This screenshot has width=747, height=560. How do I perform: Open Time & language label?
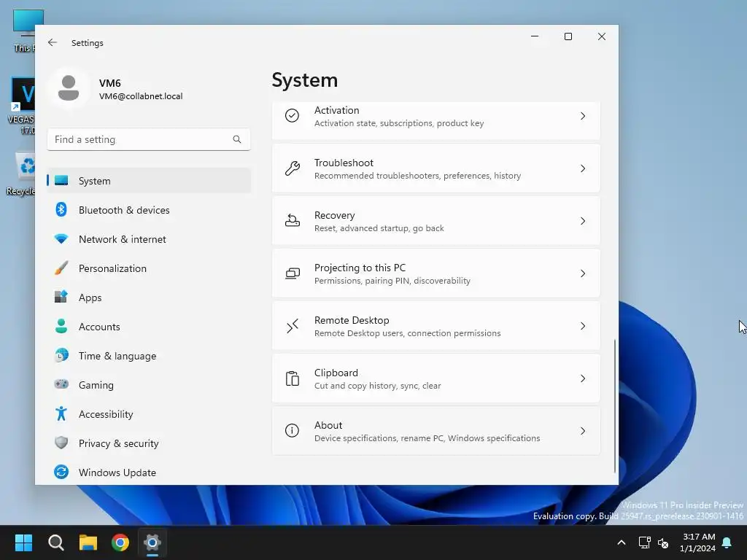tap(117, 356)
